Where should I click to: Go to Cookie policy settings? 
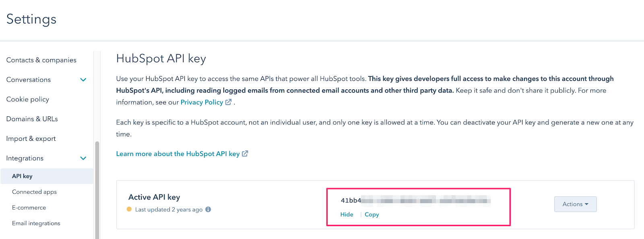pos(28,99)
